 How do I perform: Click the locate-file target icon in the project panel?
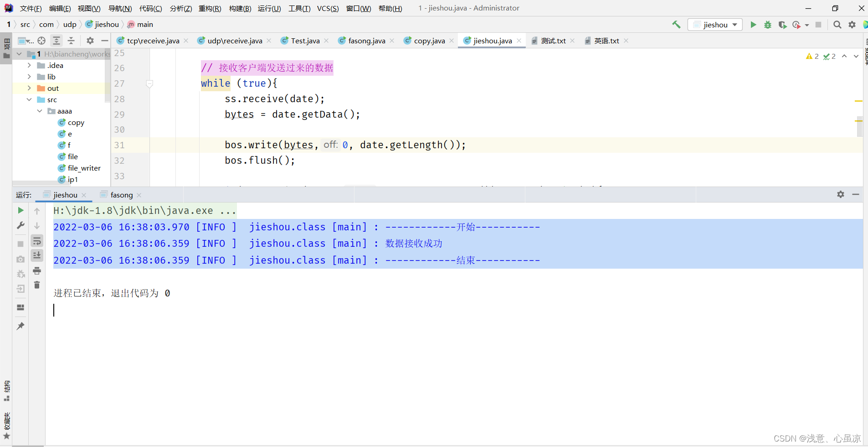tap(41, 41)
